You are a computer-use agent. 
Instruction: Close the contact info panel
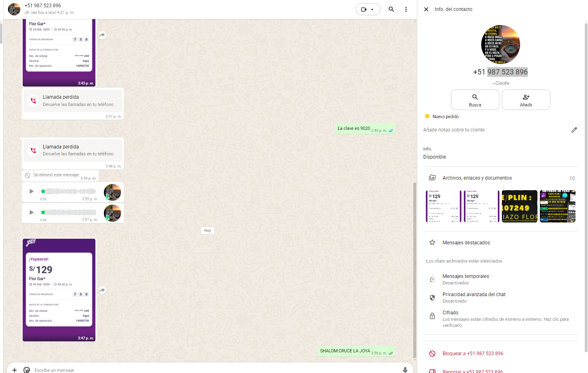pos(426,9)
